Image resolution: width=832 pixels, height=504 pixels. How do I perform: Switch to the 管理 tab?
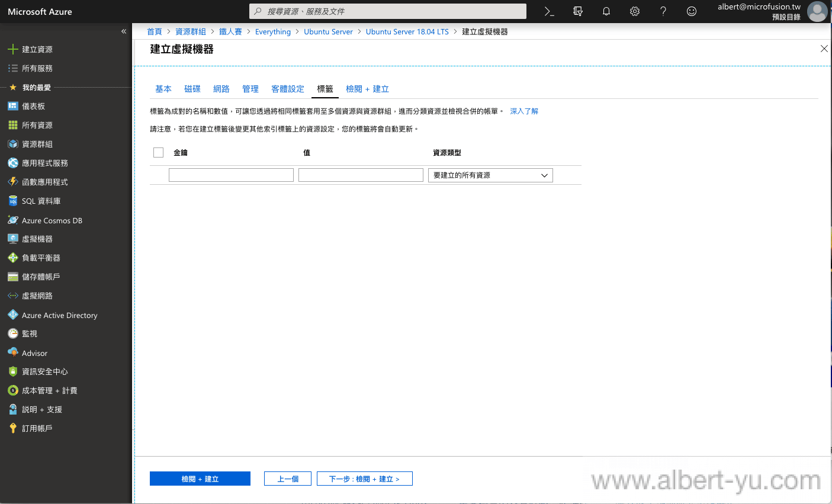tap(250, 89)
